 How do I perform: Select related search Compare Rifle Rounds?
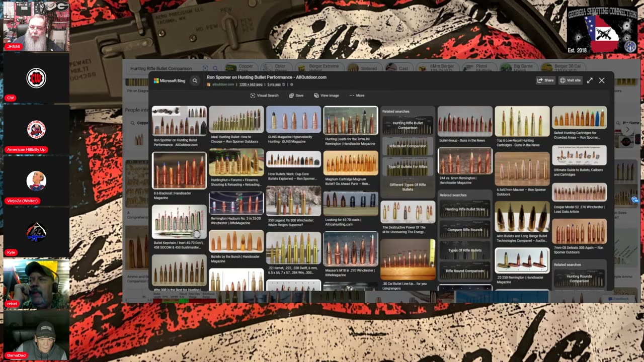[465, 230]
